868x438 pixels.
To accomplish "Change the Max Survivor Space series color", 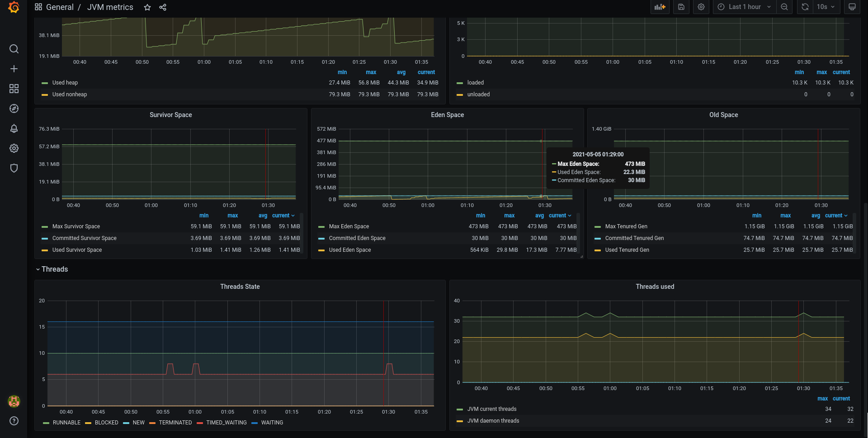I will [x=45, y=226].
